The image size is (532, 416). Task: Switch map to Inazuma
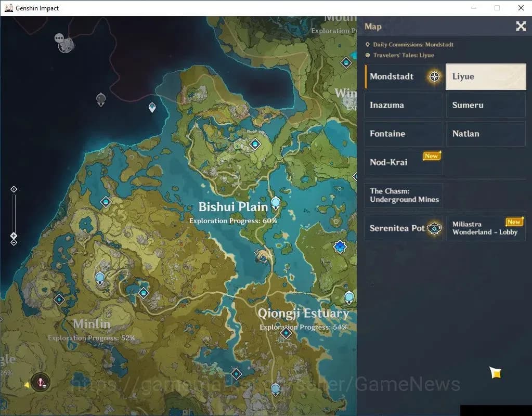404,105
